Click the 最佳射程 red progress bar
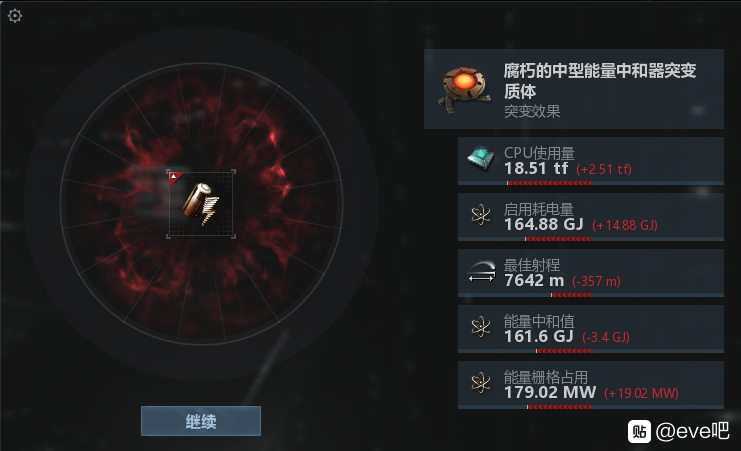Screen dimensions: 741x451 click(x=571, y=295)
